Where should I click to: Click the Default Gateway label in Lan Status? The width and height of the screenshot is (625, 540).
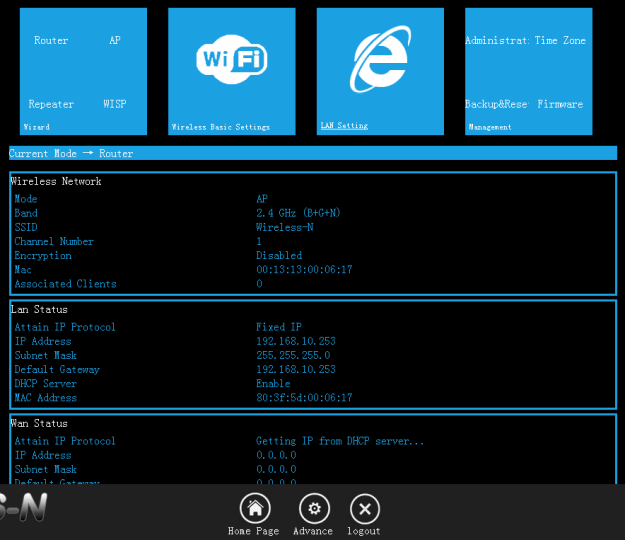coord(57,370)
